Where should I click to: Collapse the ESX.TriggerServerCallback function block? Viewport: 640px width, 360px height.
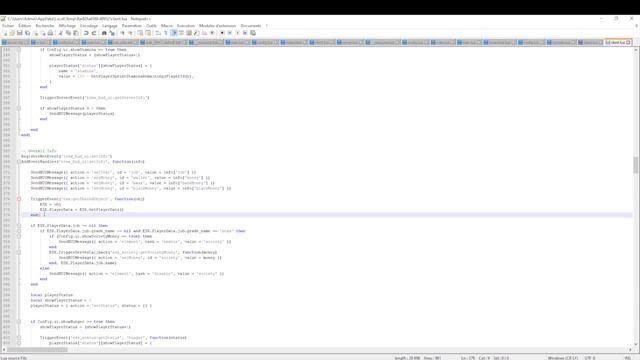[19, 252]
